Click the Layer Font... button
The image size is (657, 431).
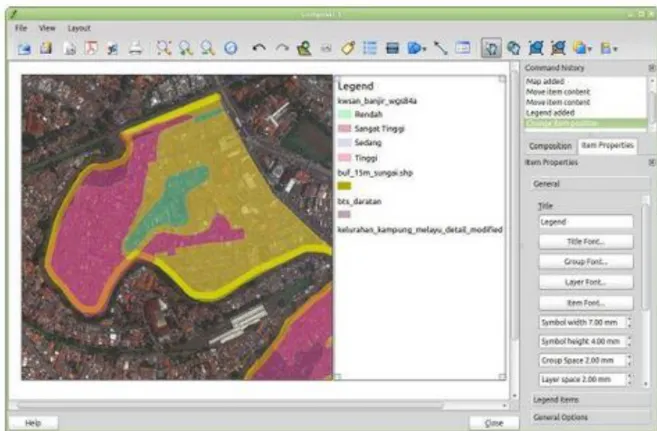point(586,282)
